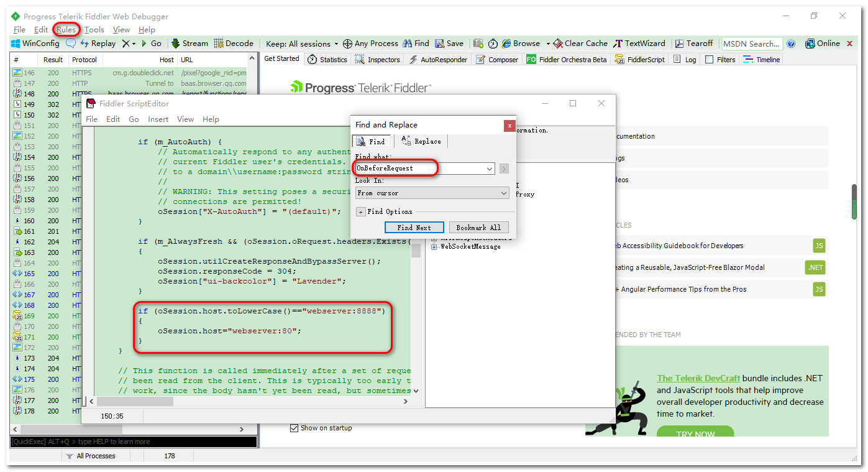Click the QuickExec command box
Screen dimensions: 868x472
[133, 442]
